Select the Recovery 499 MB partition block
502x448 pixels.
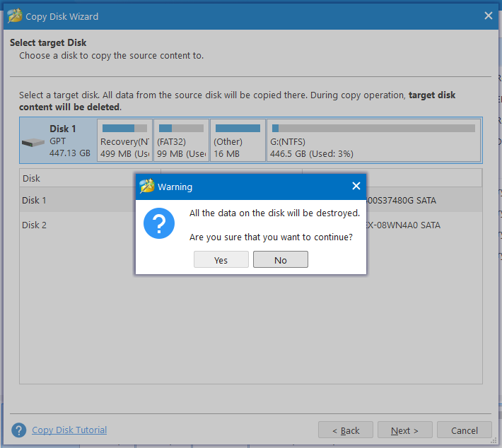pyautogui.click(x=124, y=140)
